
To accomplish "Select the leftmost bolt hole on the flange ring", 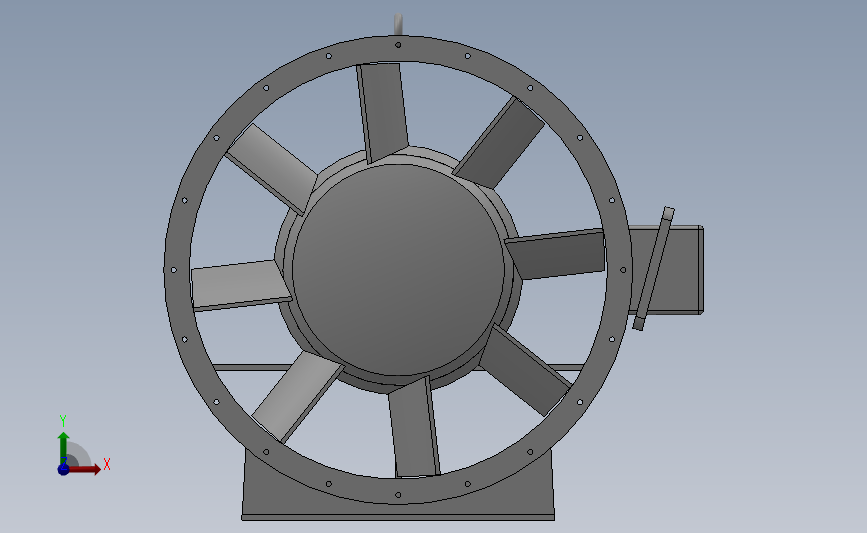I will [174, 270].
